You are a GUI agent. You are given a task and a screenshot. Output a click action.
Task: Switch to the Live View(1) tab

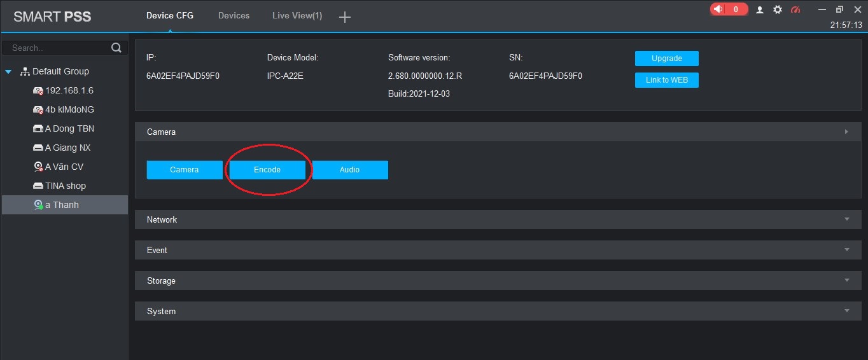(x=297, y=15)
